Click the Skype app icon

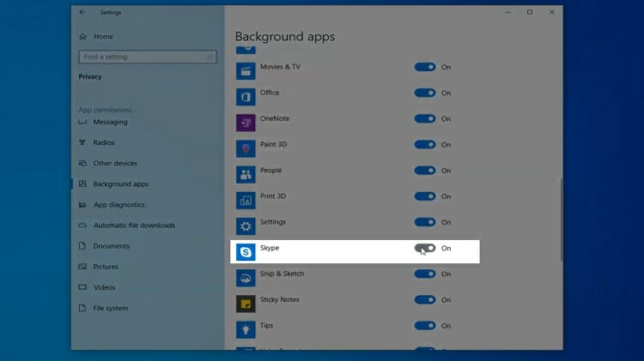point(246,252)
